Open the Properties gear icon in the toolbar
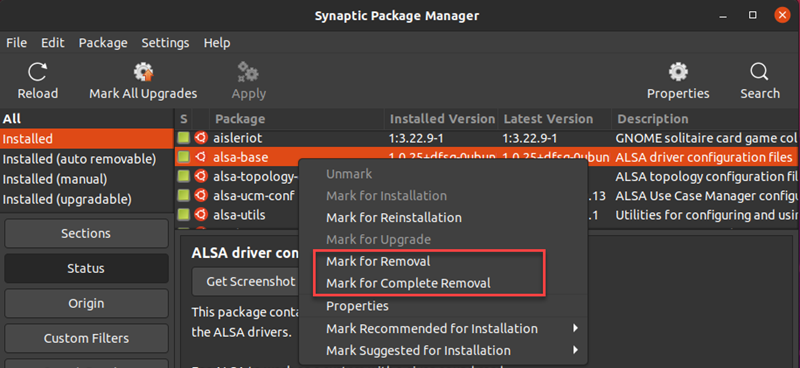The image size is (800, 368). coord(678,72)
